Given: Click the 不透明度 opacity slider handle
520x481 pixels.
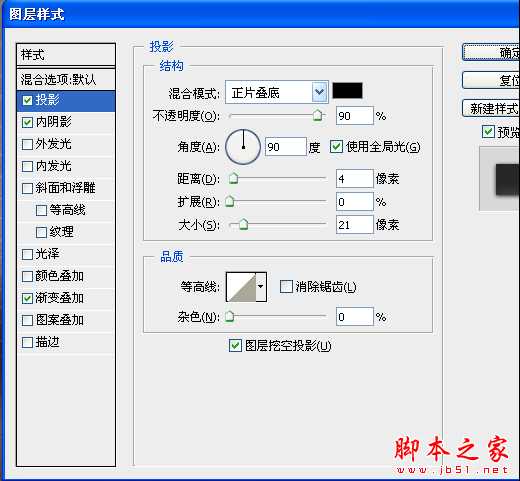Looking at the screenshot, I should (318, 115).
